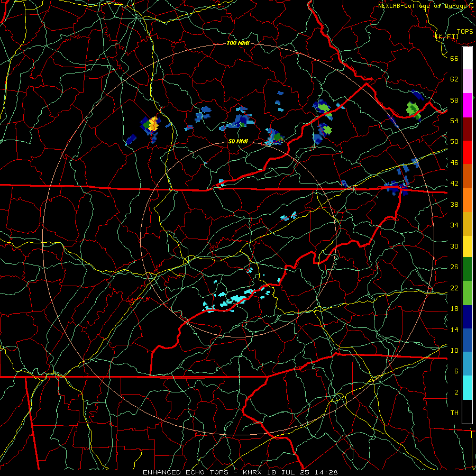
Task: Click the dark green legend swatch
Action: point(467,269)
